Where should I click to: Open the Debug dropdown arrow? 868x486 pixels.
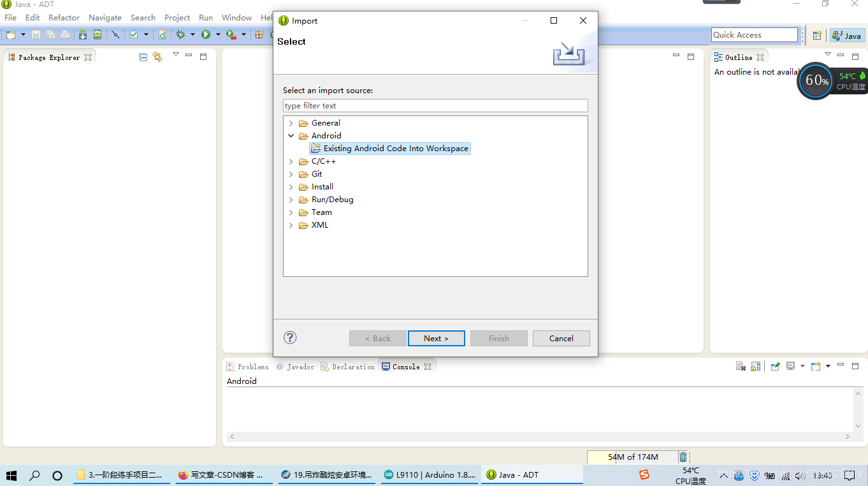pyautogui.click(x=192, y=34)
